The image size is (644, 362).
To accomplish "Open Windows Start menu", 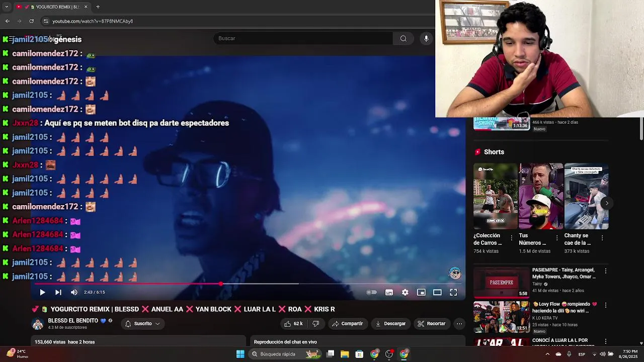I will 240,354.
